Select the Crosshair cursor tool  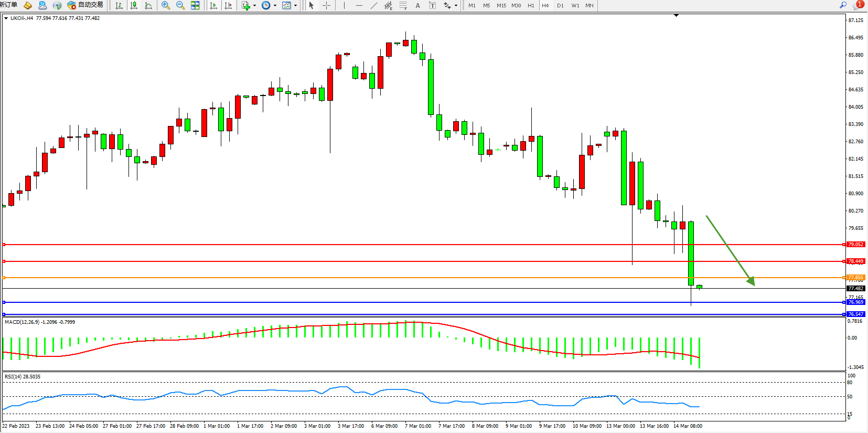pyautogui.click(x=326, y=5)
